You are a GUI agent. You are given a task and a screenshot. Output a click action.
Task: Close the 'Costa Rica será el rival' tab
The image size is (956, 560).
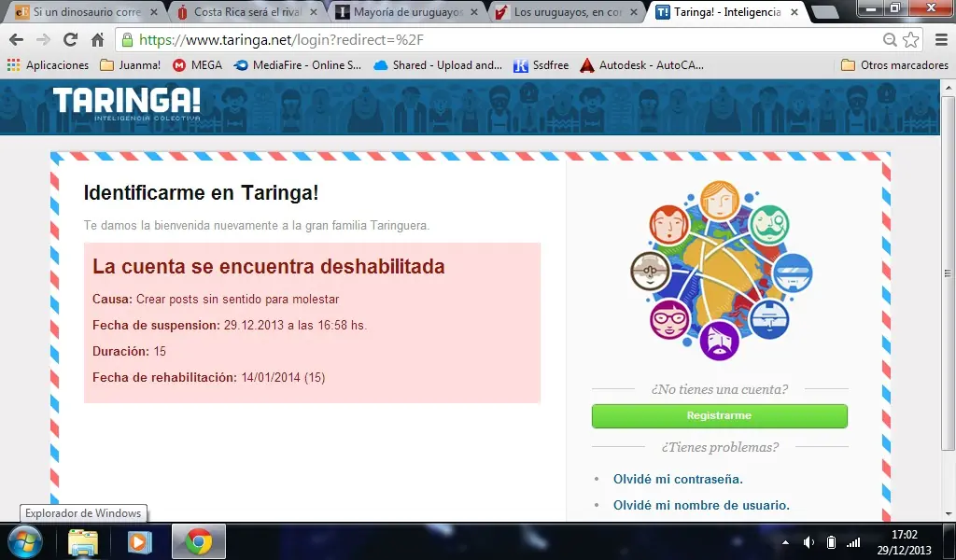tap(314, 12)
